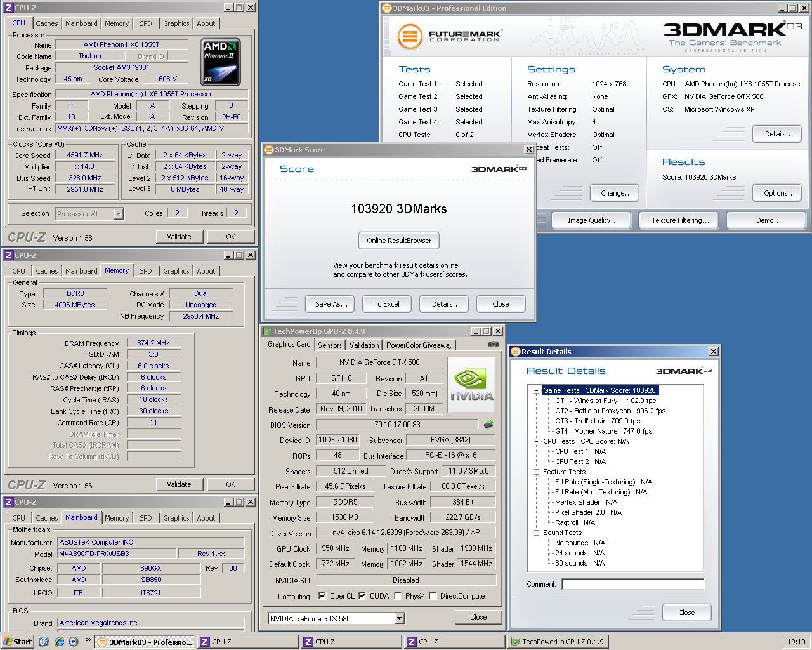Collapse the Sound Tests tree node
This screenshot has height=650, width=812.
(x=536, y=533)
